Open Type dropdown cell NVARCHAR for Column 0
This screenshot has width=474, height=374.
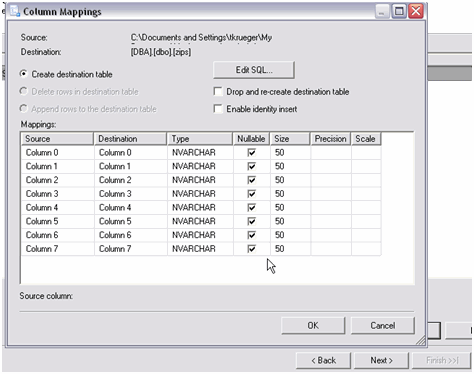[x=200, y=153]
